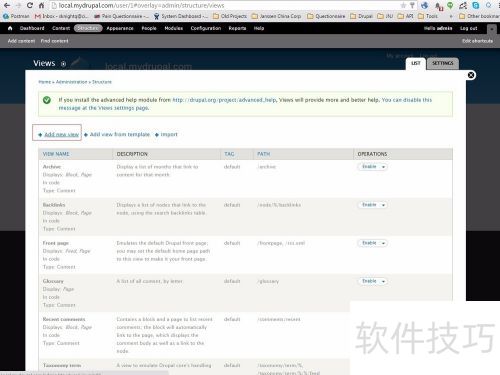
Task: Click Edit shortcuts link
Action: coord(477,41)
